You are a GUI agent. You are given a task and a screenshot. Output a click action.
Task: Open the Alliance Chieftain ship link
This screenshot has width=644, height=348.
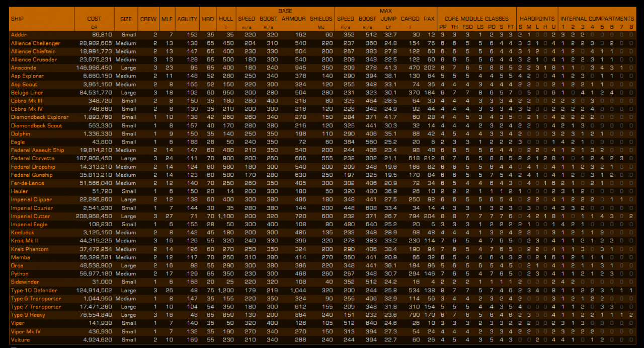pyautogui.click(x=33, y=51)
